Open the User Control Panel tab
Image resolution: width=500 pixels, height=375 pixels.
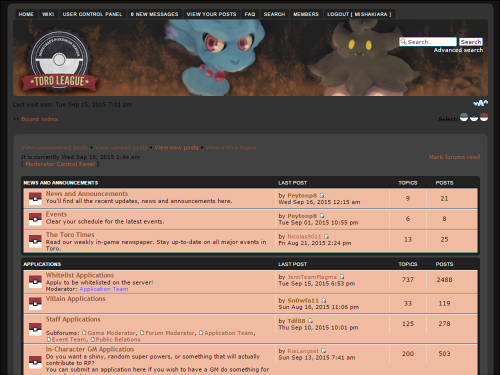coord(92,14)
